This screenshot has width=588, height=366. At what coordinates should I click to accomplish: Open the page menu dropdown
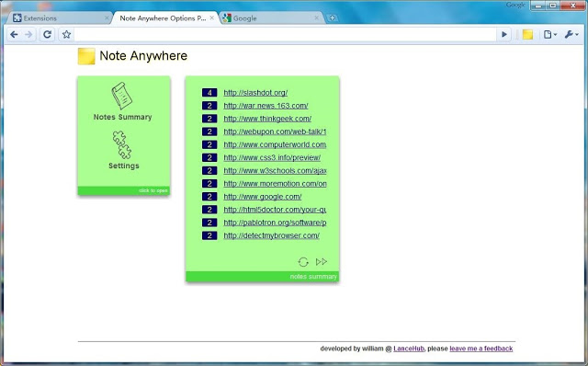click(549, 35)
